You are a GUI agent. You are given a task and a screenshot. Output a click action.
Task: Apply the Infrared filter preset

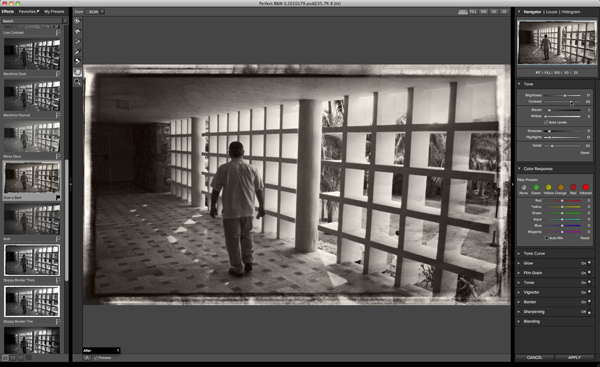(585, 187)
